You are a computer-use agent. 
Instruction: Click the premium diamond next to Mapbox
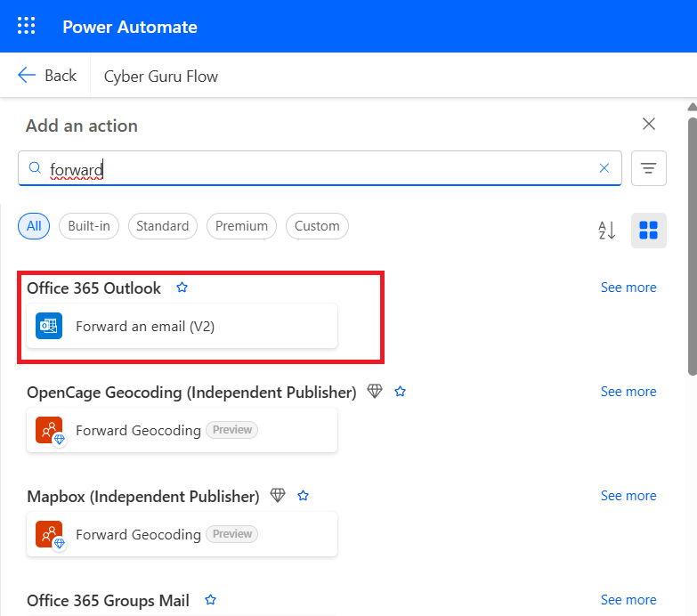coord(278,495)
